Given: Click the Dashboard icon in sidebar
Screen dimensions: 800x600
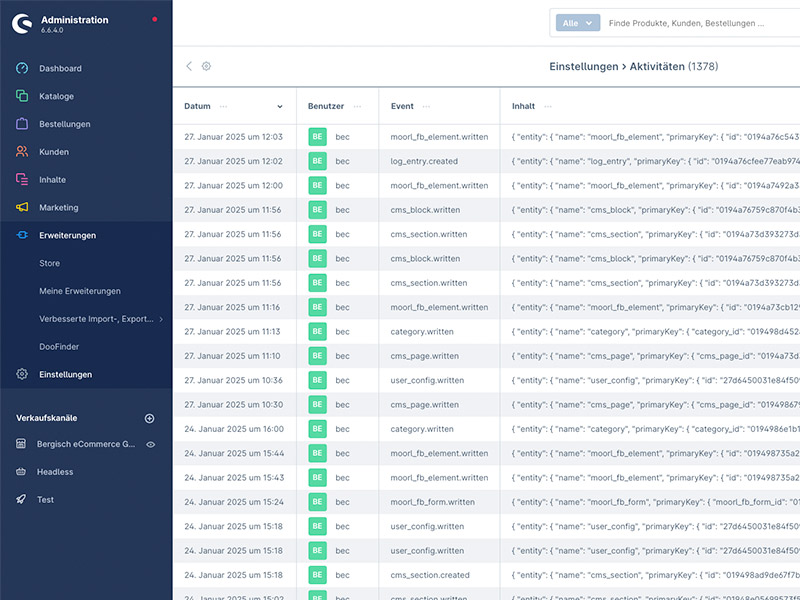Looking at the screenshot, I should (x=22, y=68).
